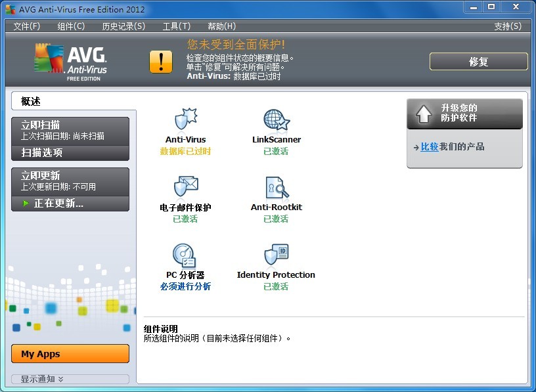Open the 历史记录(S) menu

pos(123,26)
